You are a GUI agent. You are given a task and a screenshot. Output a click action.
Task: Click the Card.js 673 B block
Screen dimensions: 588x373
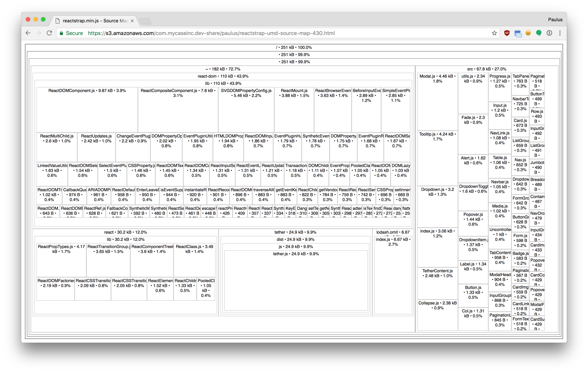(x=520, y=127)
